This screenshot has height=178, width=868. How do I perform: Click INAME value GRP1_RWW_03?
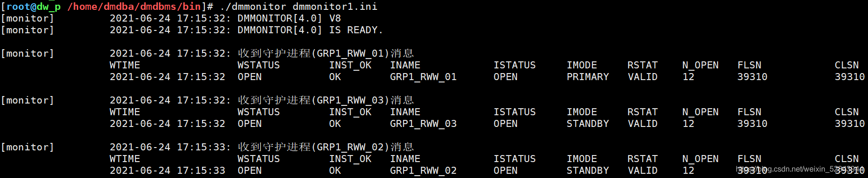point(423,124)
